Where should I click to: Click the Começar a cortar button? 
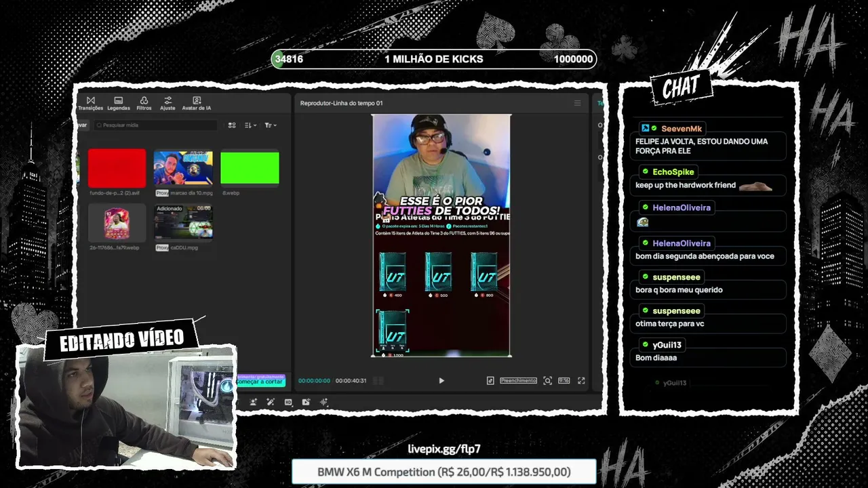coord(260,381)
